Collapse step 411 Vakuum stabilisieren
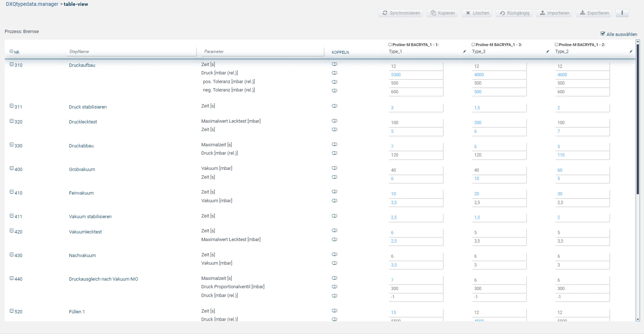 (x=12, y=216)
